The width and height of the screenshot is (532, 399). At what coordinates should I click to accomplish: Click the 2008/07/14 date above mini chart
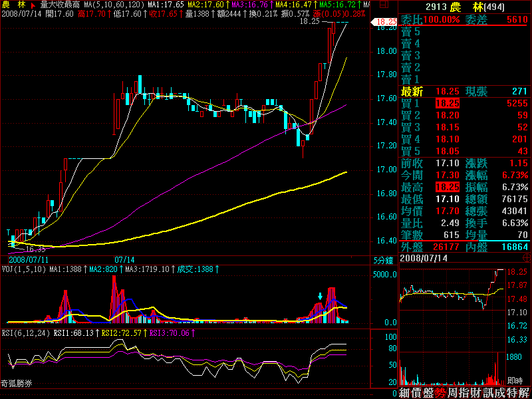pos(424,258)
